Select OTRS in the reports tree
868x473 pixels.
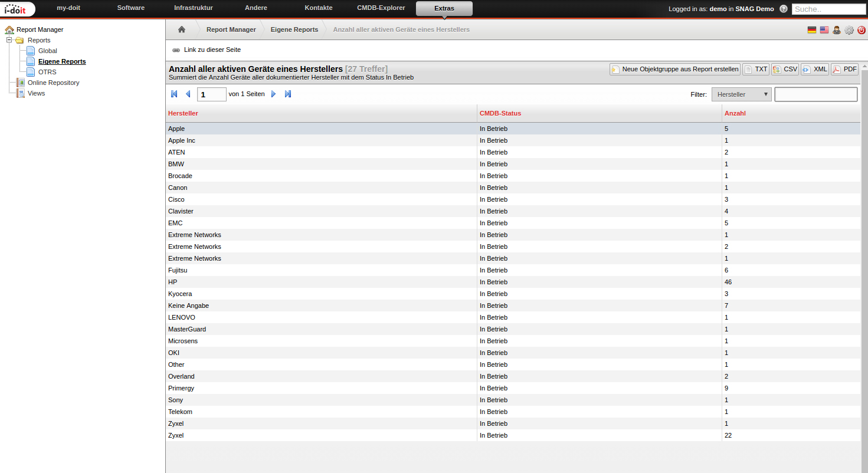47,72
